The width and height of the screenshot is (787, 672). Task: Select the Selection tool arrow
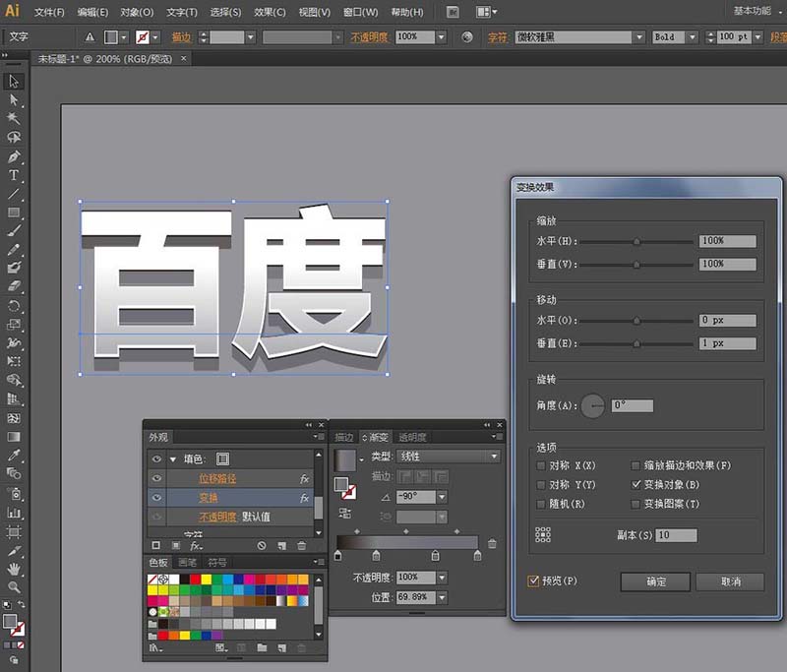point(14,82)
